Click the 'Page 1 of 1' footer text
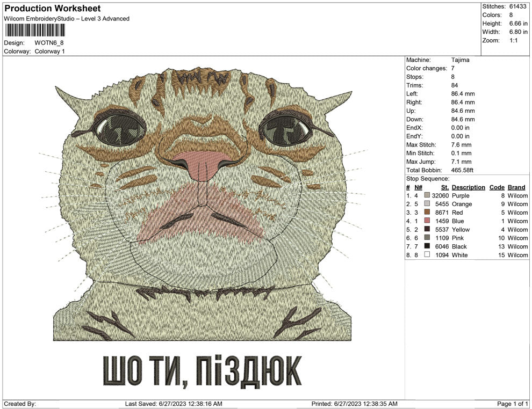This screenshot has width=532, height=409. [x=512, y=404]
